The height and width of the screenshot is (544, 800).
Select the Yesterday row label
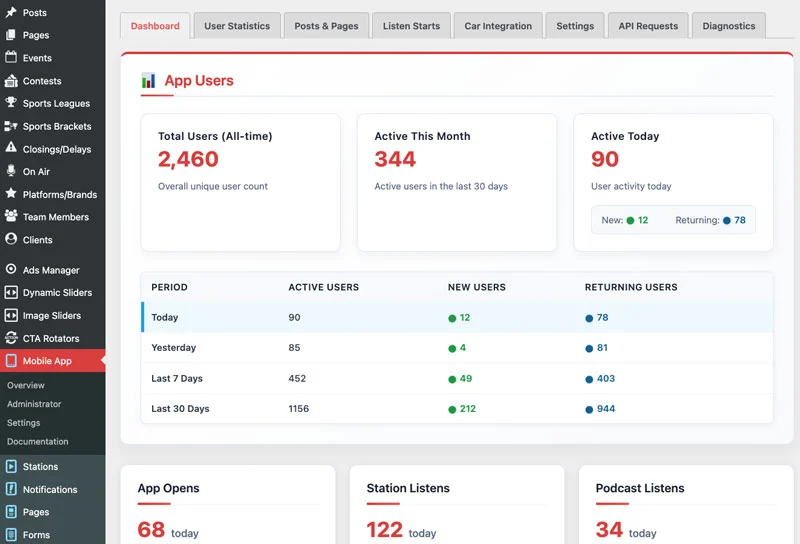pyautogui.click(x=173, y=348)
